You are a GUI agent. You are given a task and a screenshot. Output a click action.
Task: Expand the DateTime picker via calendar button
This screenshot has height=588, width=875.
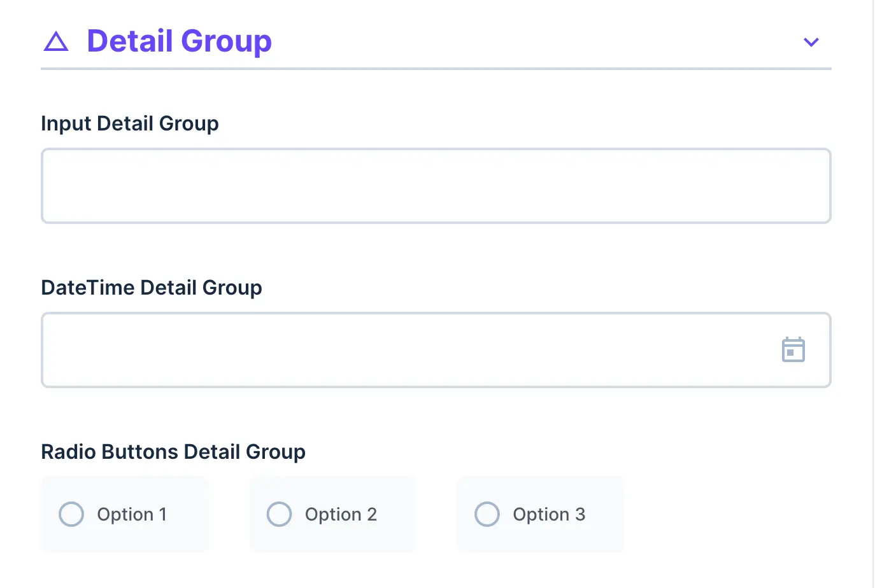pyautogui.click(x=793, y=349)
